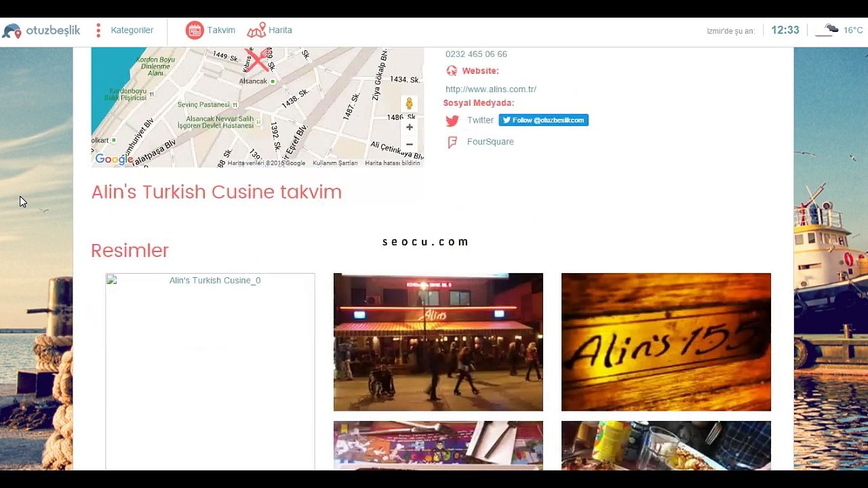
Task: Click the otuzbeşlik site name text
Action: coord(53,30)
